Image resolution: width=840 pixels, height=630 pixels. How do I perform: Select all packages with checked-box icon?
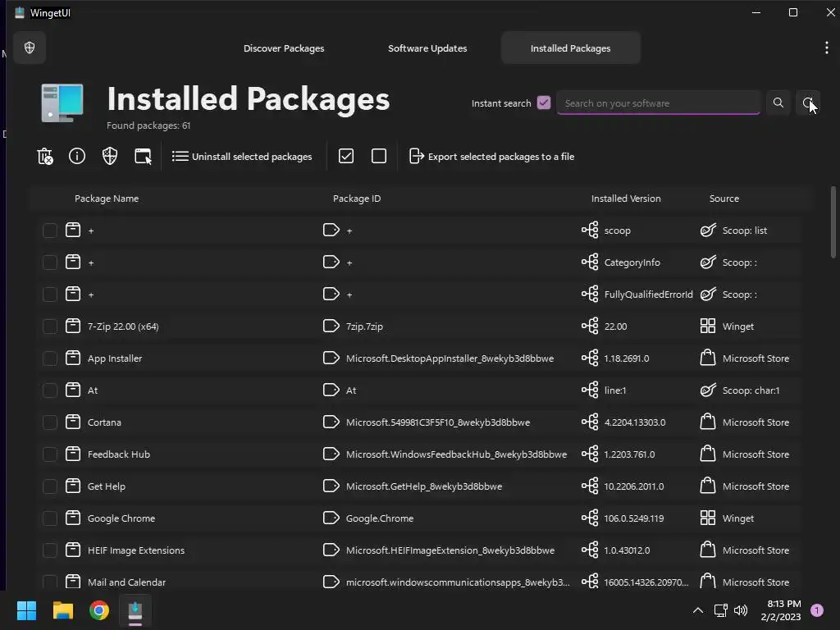click(x=346, y=156)
